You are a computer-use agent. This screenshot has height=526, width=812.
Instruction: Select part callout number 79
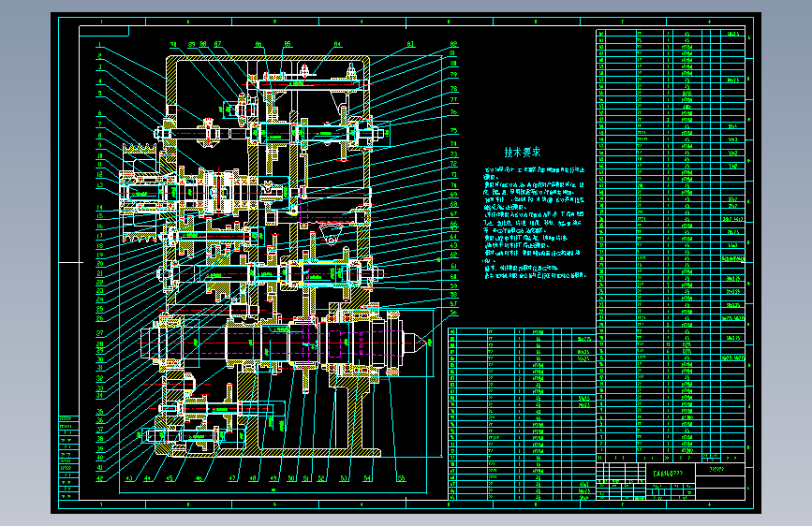(x=453, y=75)
